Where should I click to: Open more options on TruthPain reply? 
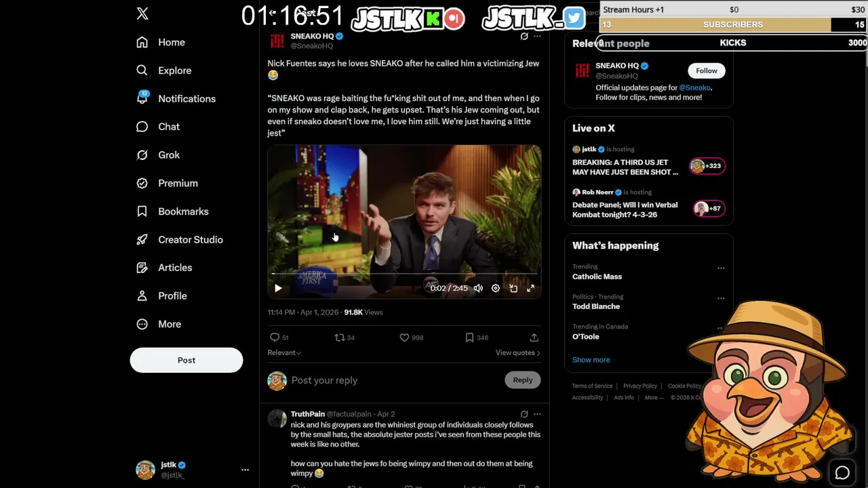click(x=537, y=414)
